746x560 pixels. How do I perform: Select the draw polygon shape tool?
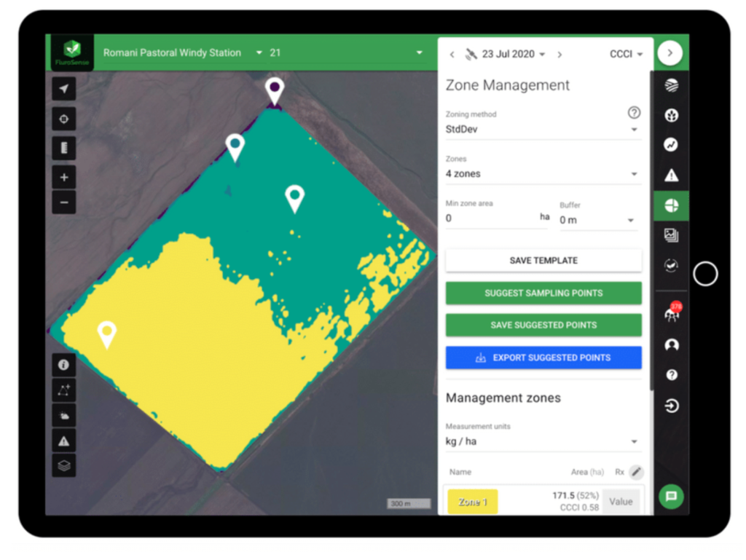64,390
